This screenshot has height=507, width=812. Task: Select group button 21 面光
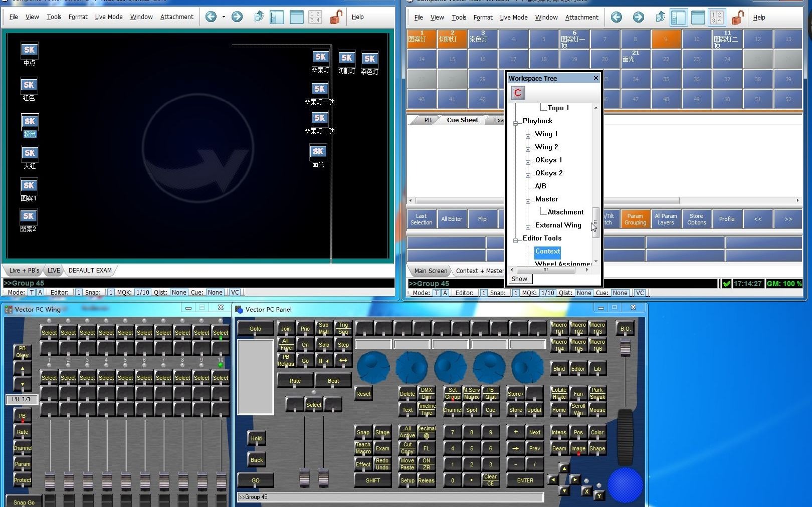636,59
